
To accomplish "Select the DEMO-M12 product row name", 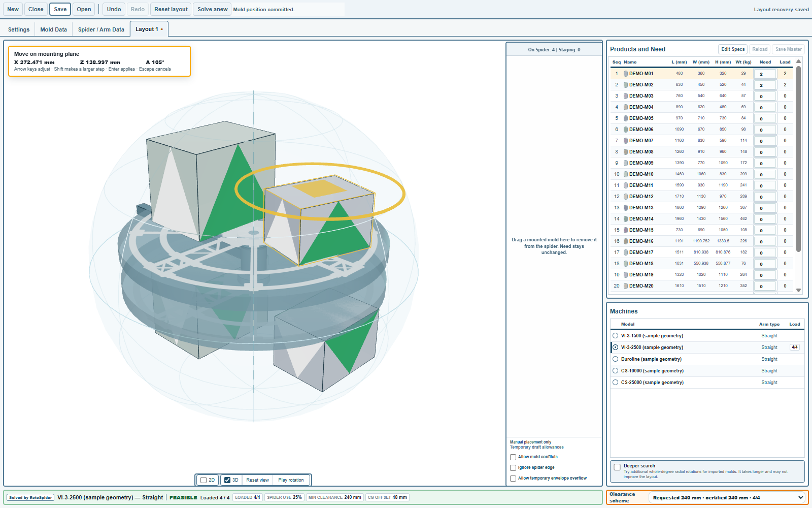I will [x=641, y=197].
